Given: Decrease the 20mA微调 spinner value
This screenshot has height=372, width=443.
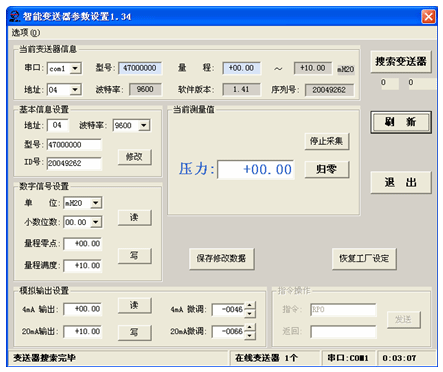Looking at the screenshot, I should click(x=250, y=336).
